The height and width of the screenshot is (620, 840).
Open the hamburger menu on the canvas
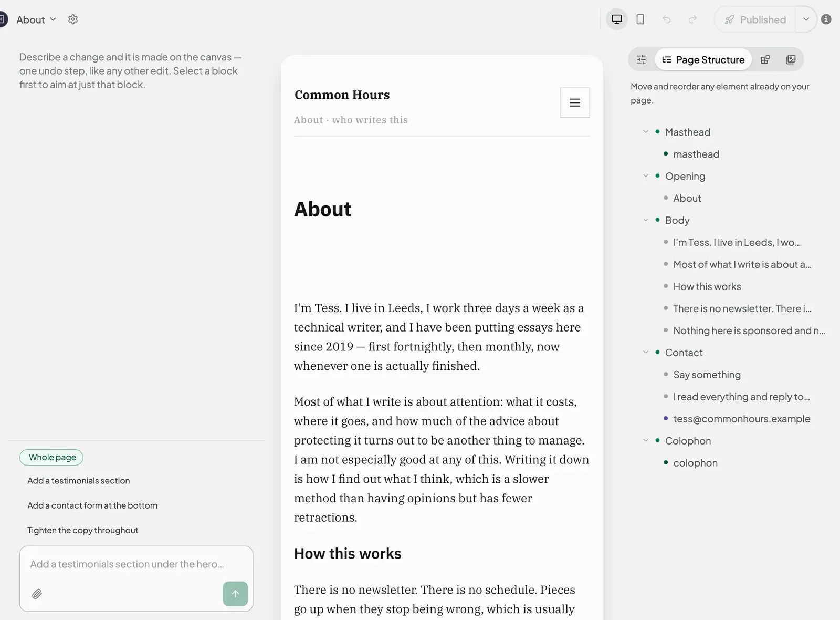[x=575, y=102]
